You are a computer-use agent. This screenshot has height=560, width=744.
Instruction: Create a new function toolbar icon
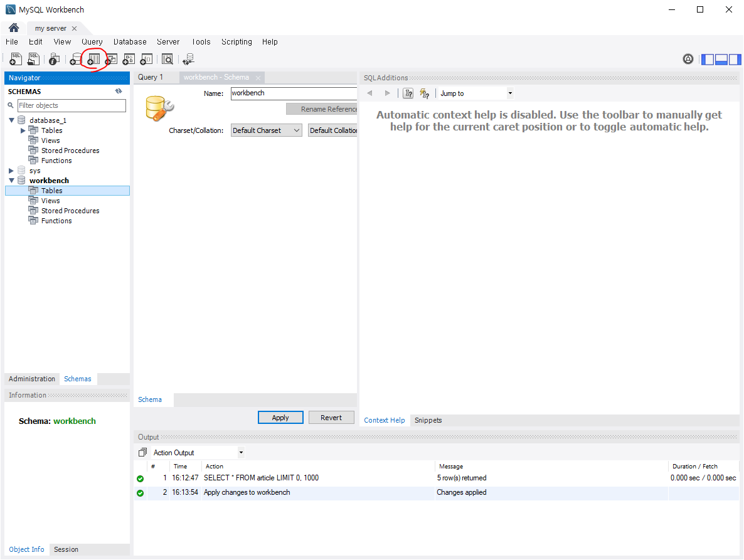tap(146, 59)
